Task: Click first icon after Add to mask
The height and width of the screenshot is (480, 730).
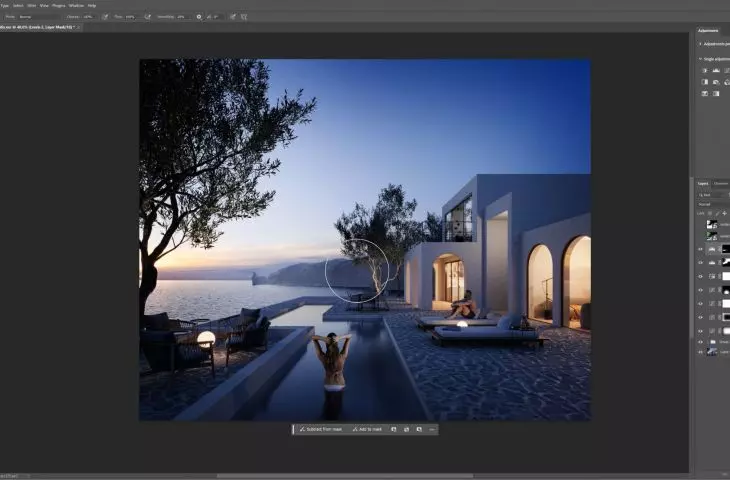Action: [394, 429]
